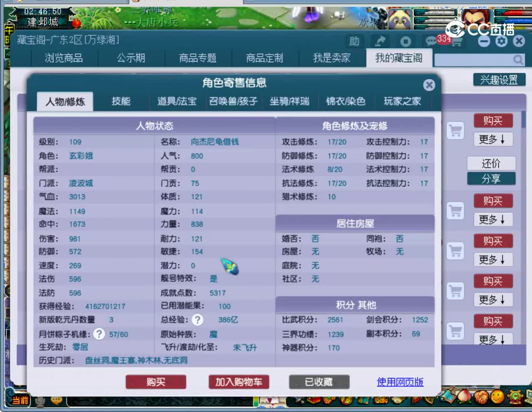Expand the 更多 dropdown directly above 还价
Viewport: 532px width, 412px height.
[493, 139]
